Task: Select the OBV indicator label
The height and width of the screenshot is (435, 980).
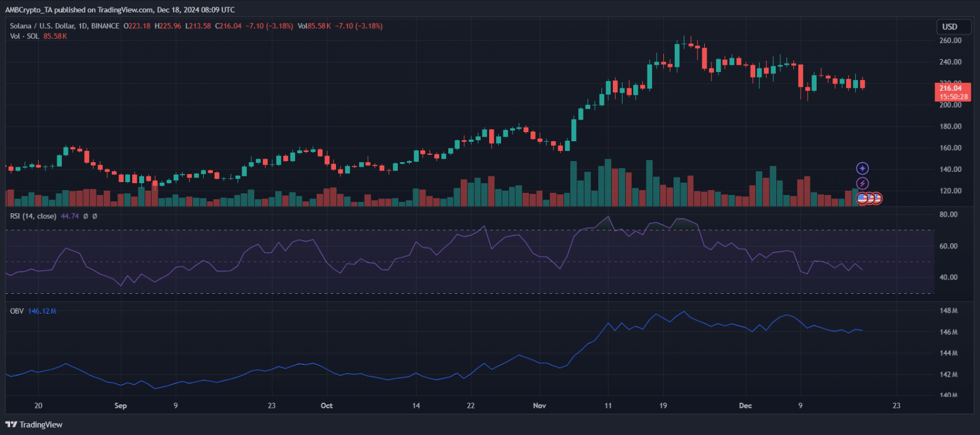Action: pyautogui.click(x=16, y=311)
